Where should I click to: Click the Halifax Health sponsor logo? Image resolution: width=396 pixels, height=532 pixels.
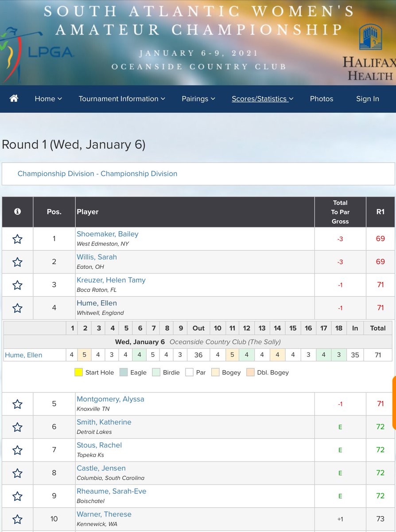369,53
